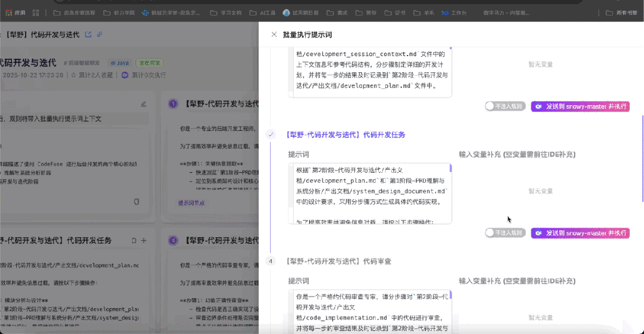
Task: Toggle the upper 不注入规则 switch
Action: click(x=505, y=106)
